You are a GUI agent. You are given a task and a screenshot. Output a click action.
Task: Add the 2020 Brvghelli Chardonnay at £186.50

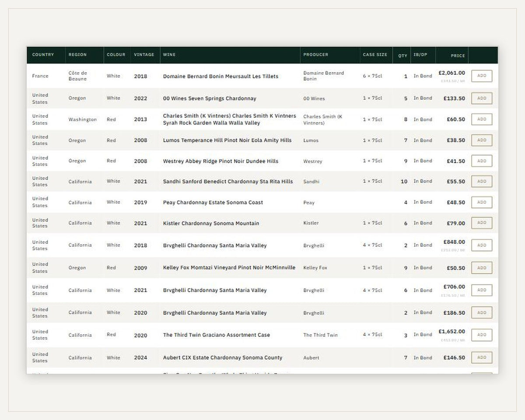click(482, 313)
